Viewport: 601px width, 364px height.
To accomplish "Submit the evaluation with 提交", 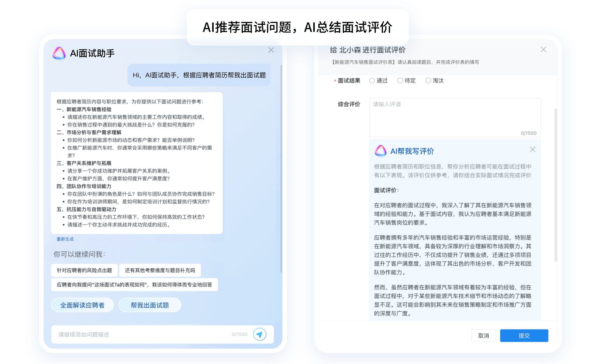I will [x=524, y=335].
